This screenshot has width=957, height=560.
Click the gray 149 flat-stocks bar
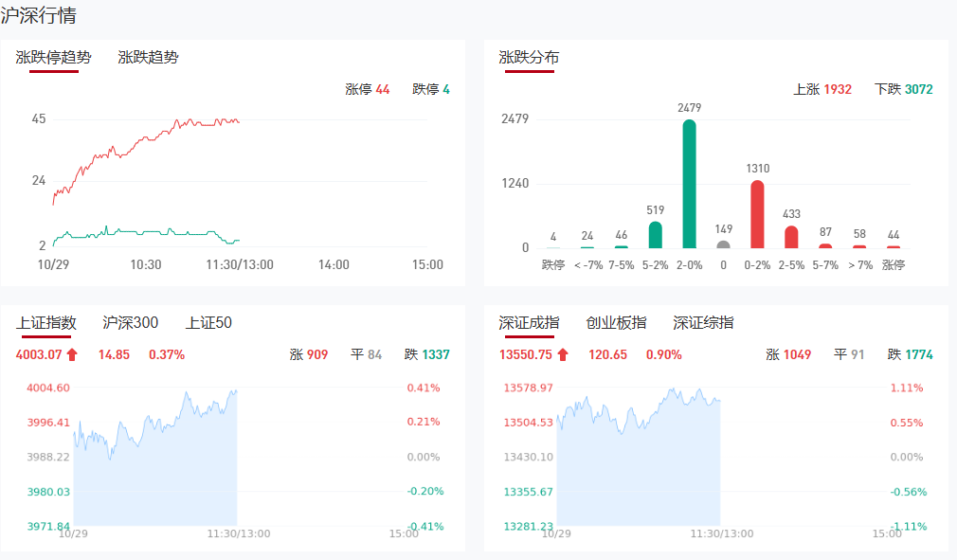[x=723, y=244]
